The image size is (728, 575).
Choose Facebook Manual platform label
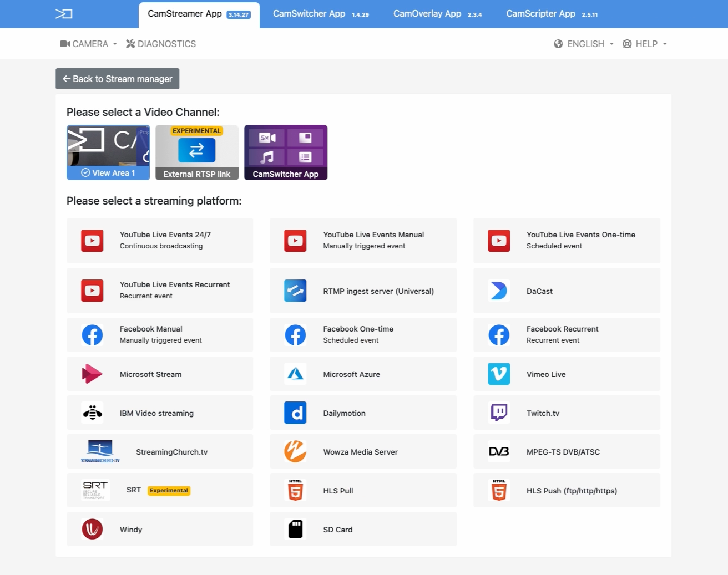point(151,329)
